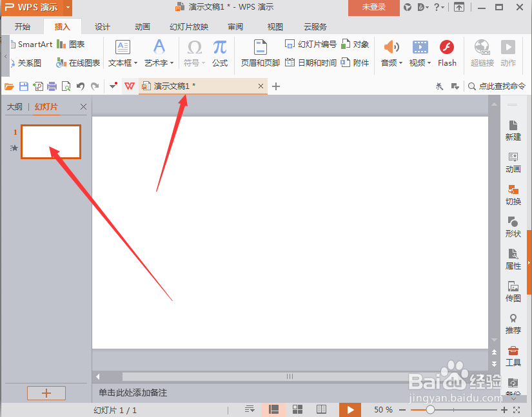Open the 形状 shapes sidebar panel
Screen dimensions: 532x417
(513, 227)
